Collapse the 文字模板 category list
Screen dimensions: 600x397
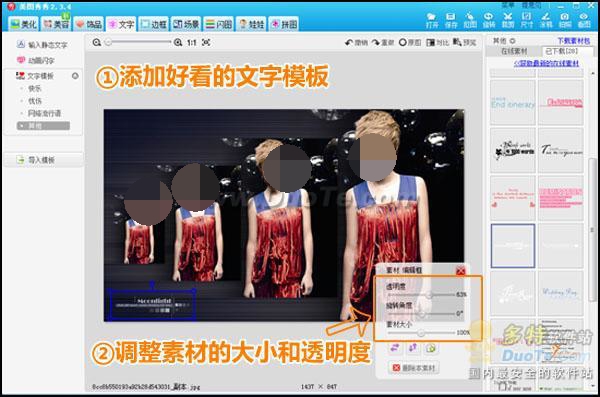pyautogui.click(x=75, y=76)
